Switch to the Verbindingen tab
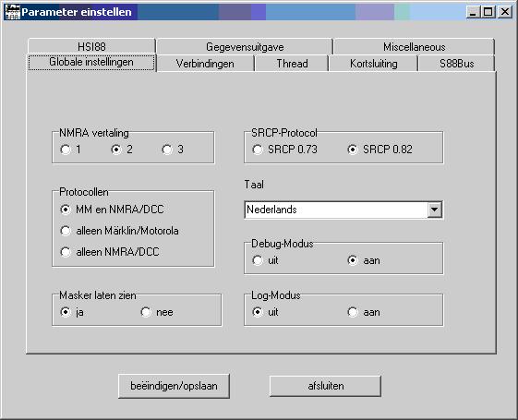The width and height of the screenshot is (518, 420). pyautogui.click(x=205, y=64)
